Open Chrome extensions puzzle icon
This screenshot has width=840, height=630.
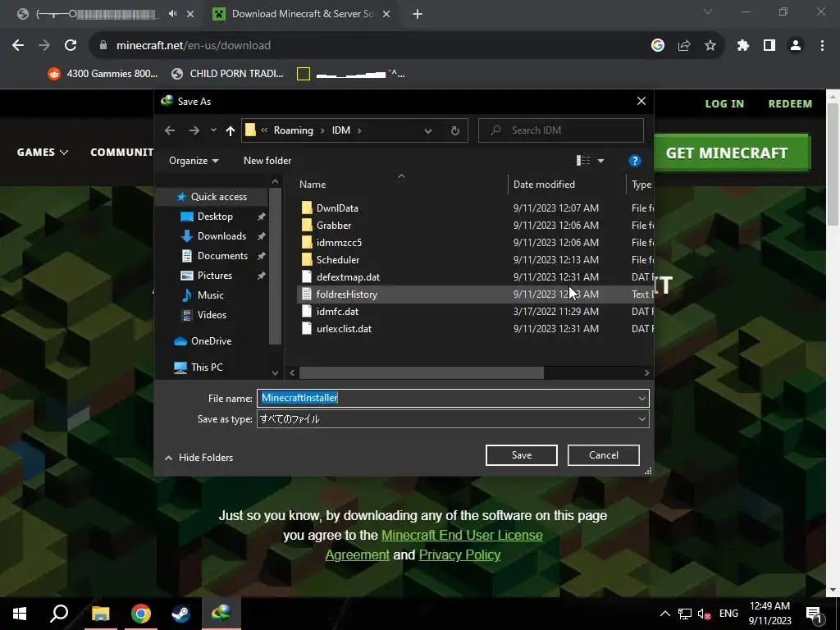point(742,46)
